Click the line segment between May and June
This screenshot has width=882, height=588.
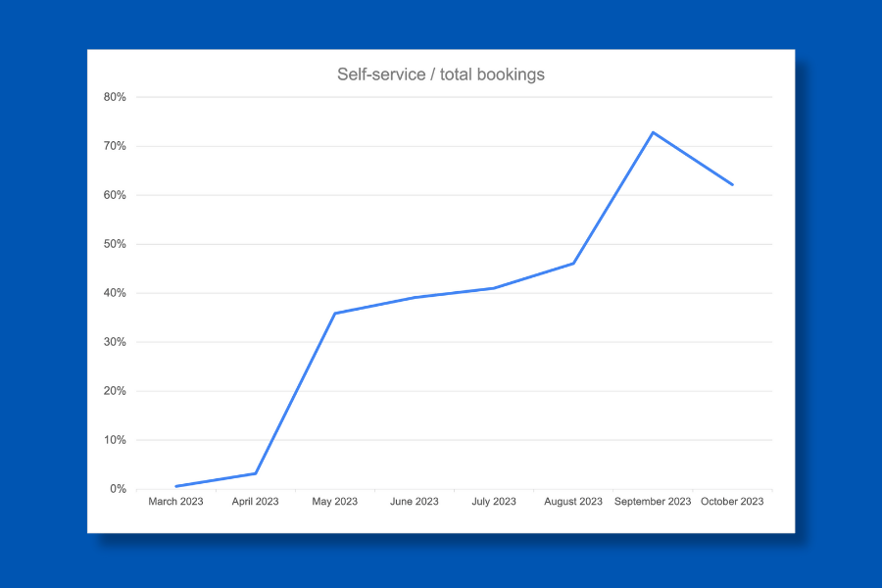pos(374,307)
